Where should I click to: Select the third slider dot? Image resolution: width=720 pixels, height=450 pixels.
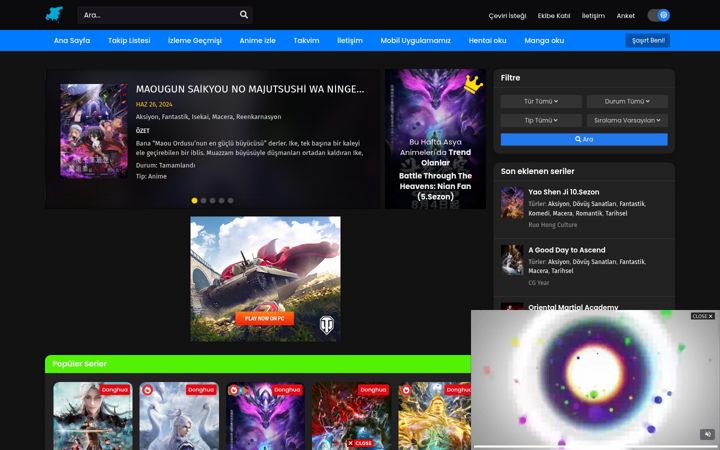tap(212, 201)
